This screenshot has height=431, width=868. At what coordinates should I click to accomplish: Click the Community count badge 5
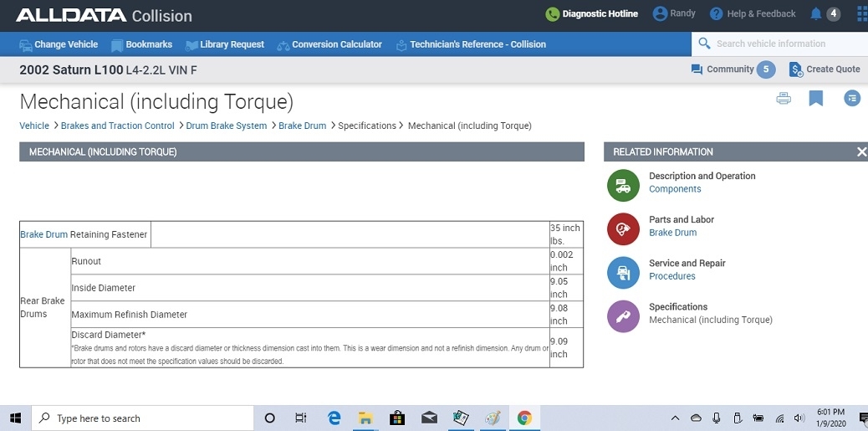point(766,69)
